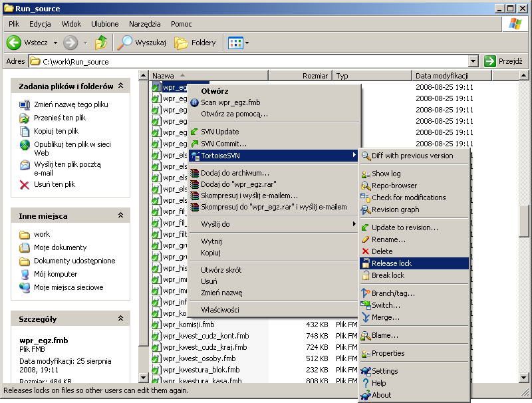532x403 pixels.
Task: Sort by the Data modyfikacji column header
Action: 452,76
